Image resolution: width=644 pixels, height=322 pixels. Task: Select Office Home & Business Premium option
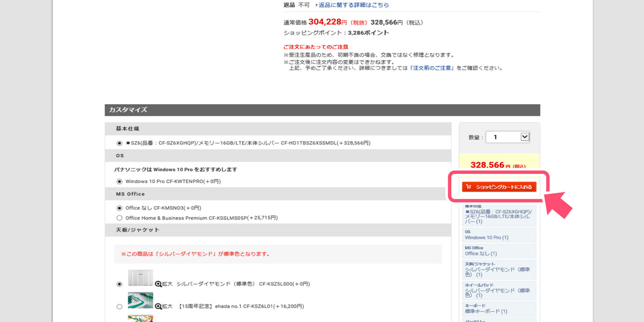(x=119, y=218)
